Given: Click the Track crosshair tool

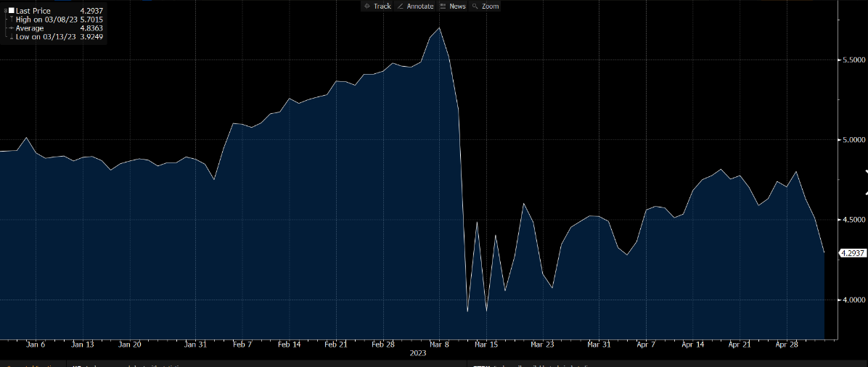Looking at the screenshot, I should tap(377, 6).
